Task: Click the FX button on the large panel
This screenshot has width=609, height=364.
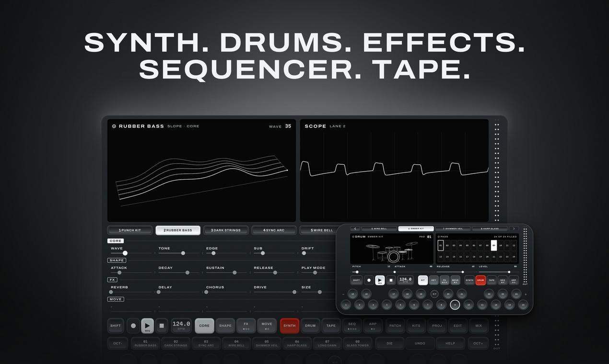Action: coord(246,326)
